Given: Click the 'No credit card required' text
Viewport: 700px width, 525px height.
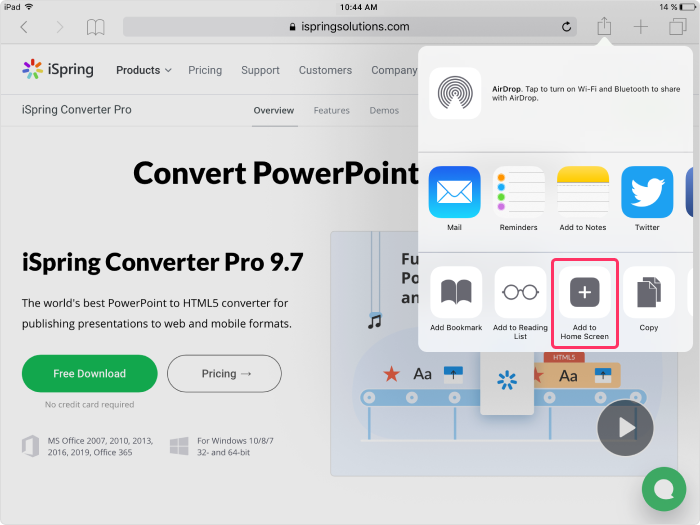Looking at the screenshot, I should (89, 404).
